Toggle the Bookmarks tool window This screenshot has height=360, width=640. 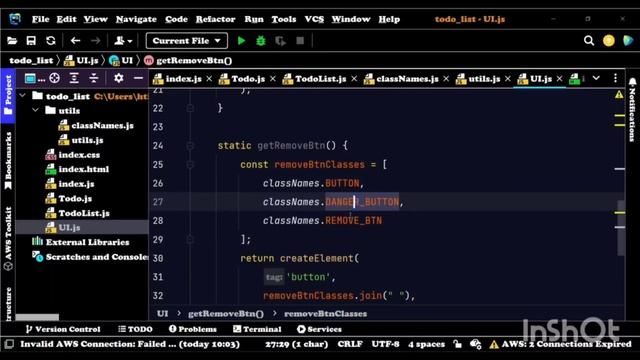point(8,160)
